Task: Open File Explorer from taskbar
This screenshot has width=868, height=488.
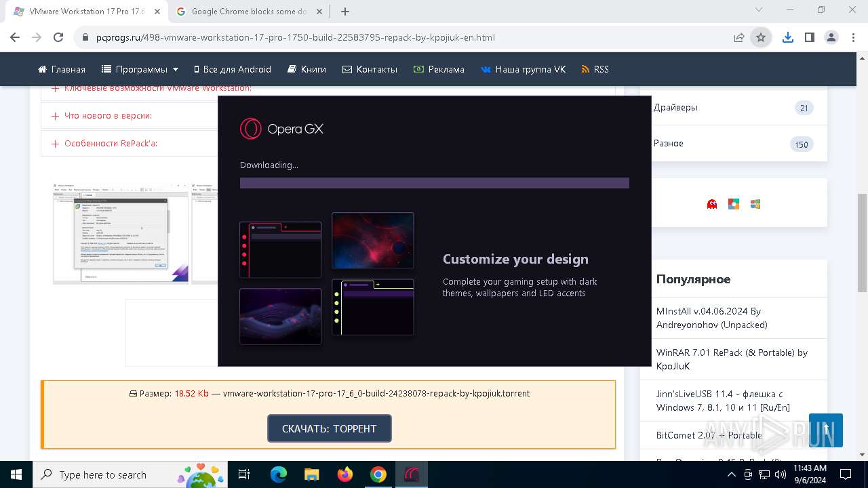Action: (x=311, y=474)
